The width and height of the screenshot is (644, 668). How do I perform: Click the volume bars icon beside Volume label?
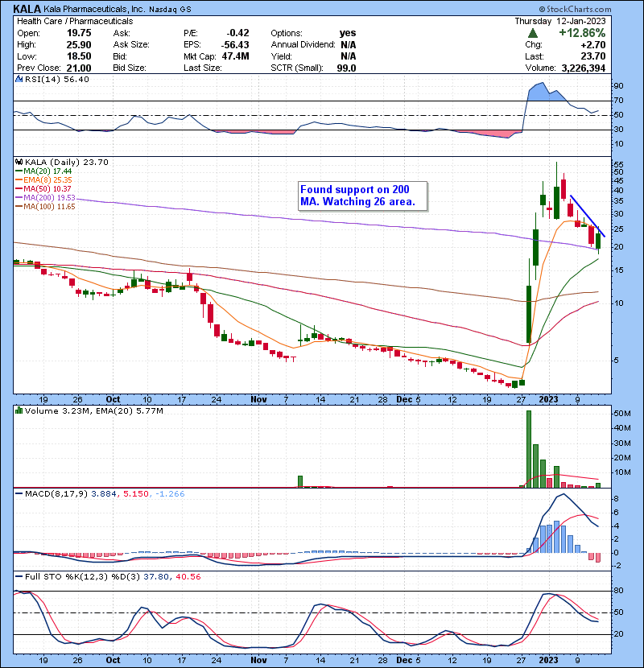[x=19, y=410]
